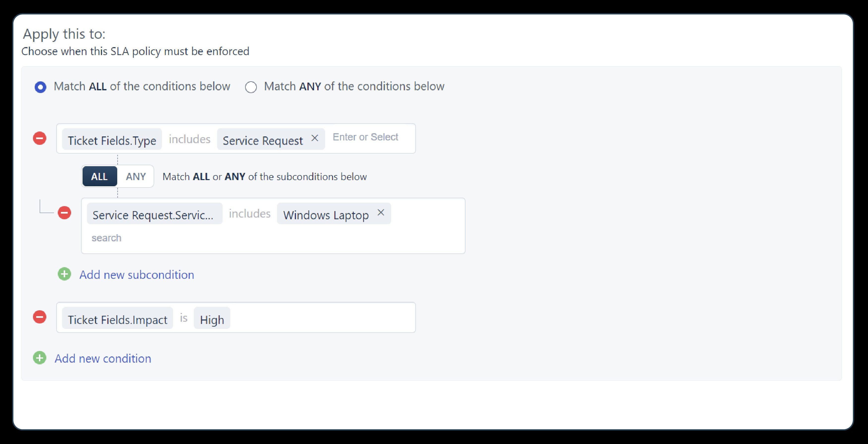
Task: Click the Add new subcondition link
Action: click(137, 275)
